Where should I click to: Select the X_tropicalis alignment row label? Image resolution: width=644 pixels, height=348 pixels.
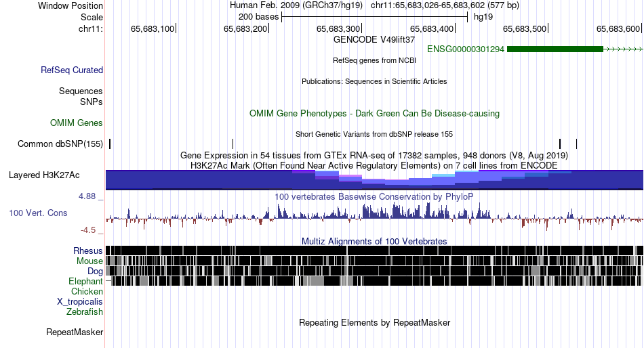click(x=80, y=302)
